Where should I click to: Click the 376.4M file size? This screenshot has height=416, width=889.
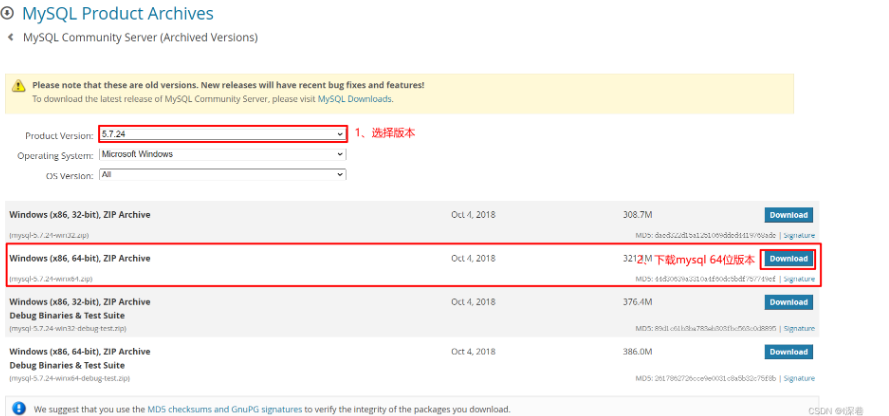tap(637, 302)
